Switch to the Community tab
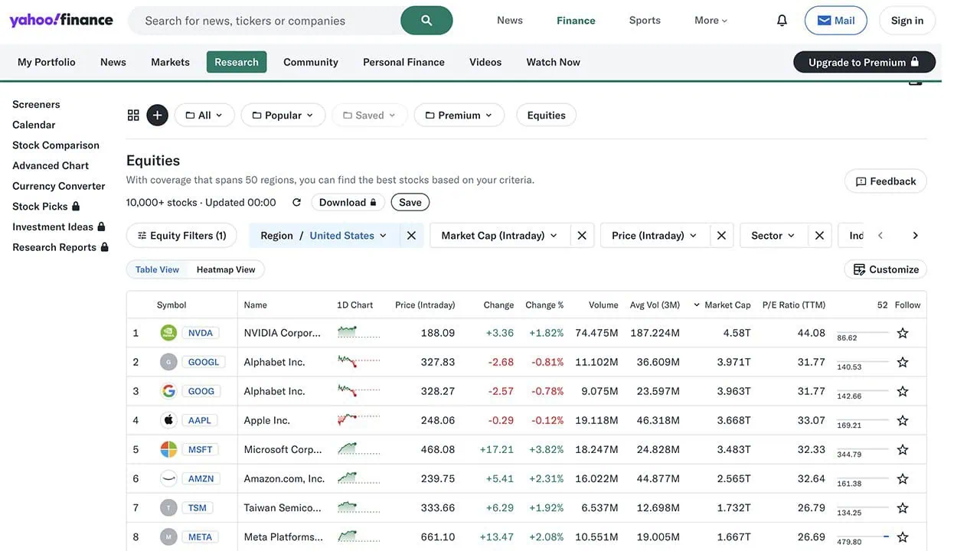The image size is (980, 551). tap(310, 61)
